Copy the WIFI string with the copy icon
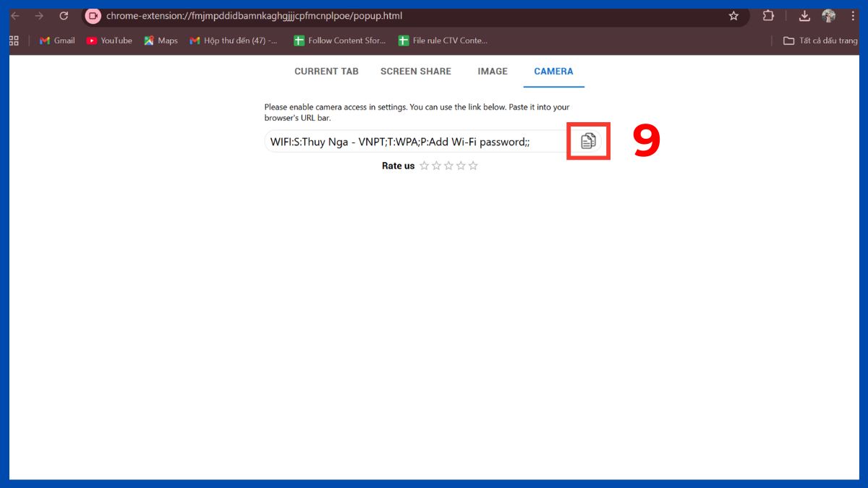Viewport: 868px width, 488px height. (x=588, y=141)
